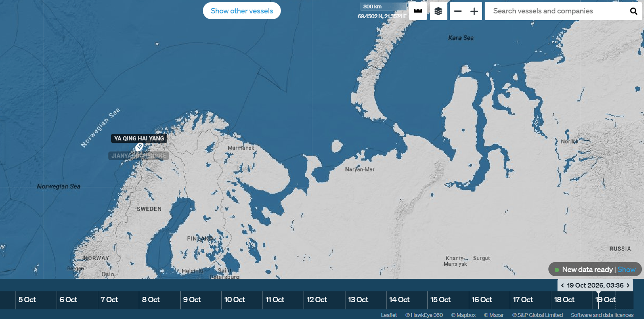Select the ruler measurement tool
644x319 pixels.
coord(418,11)
